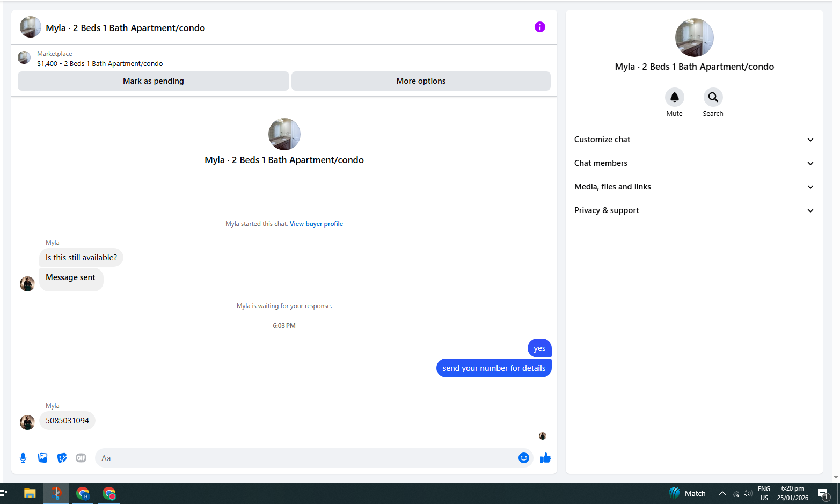This screenshot has height=504, width=840.
Task: Open File Explorer from the taskbar
Action: [30, 493]
